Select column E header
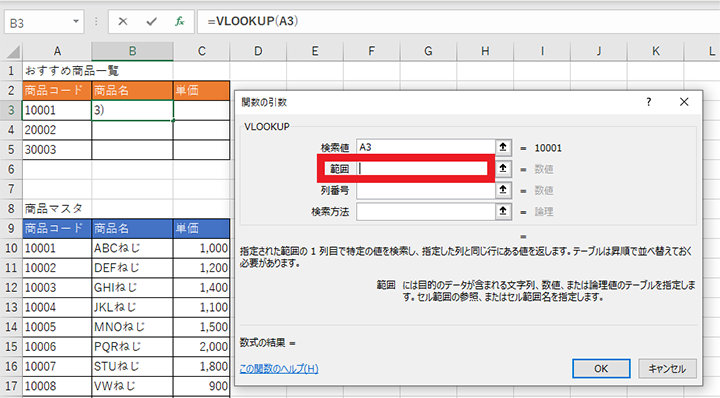This screenshot has width=720, height=398. click(315, 51)
